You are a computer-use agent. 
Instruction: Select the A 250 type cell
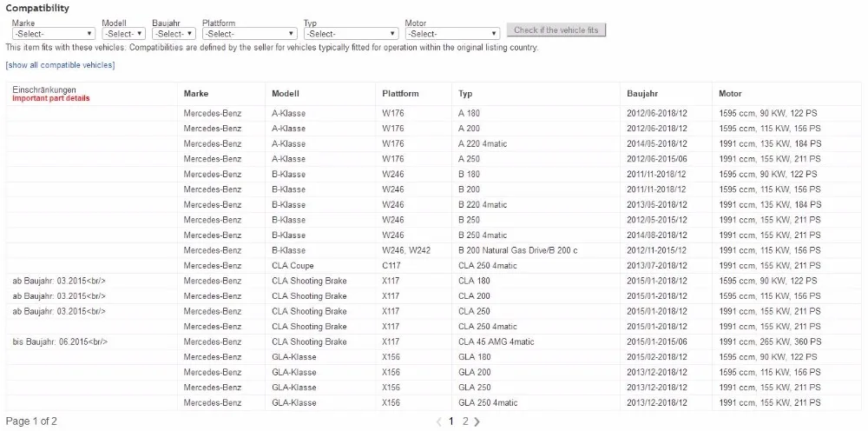pyautogui.click(x=469, y=159)
